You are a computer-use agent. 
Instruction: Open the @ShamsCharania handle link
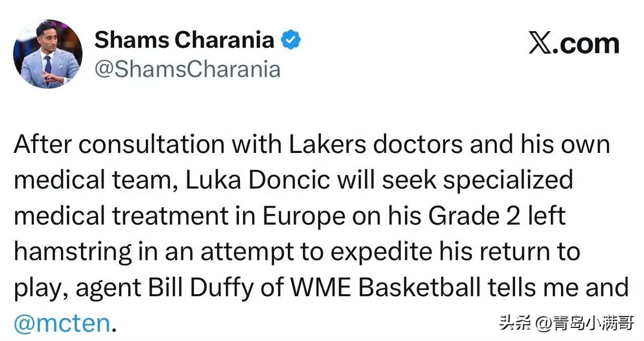[x=187, y=68]
